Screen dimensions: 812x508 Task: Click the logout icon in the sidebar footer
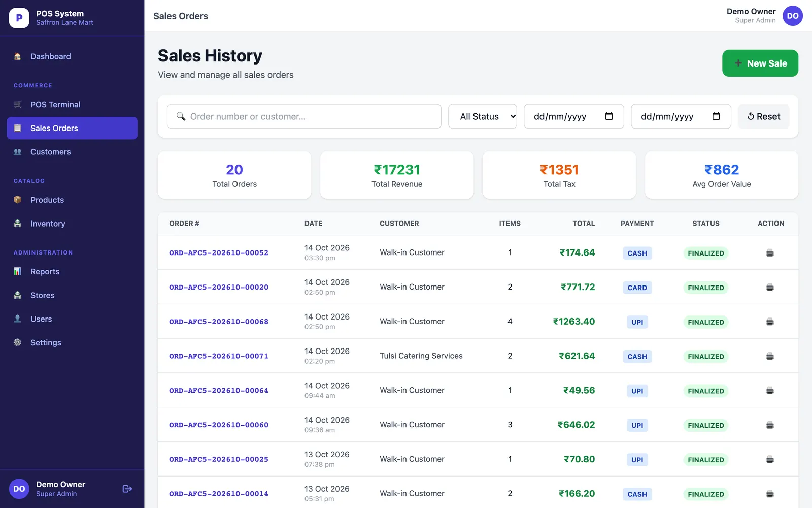[127, 489]
